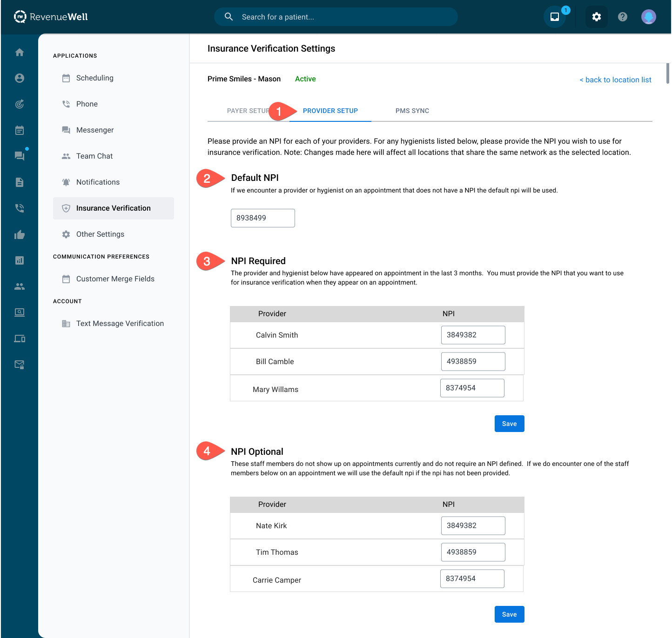Open the phone calls sidebar icon
The height and width of the screenshot is (638, 672).
click(20, 208)
